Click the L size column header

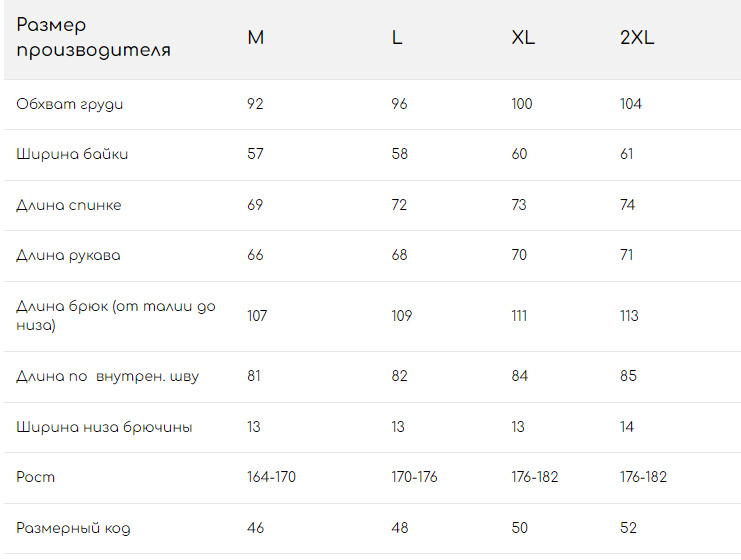397,38
